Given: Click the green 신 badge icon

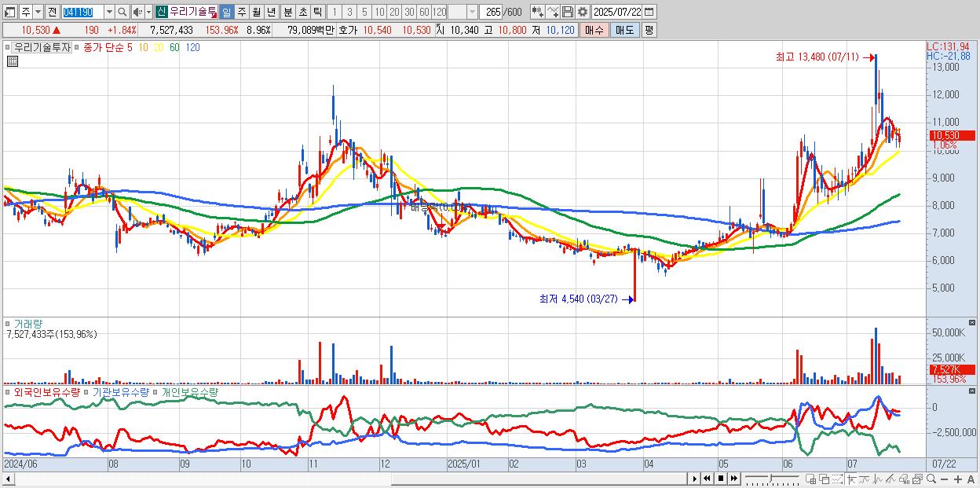Looking at the screenshot, I should (161, 12).
